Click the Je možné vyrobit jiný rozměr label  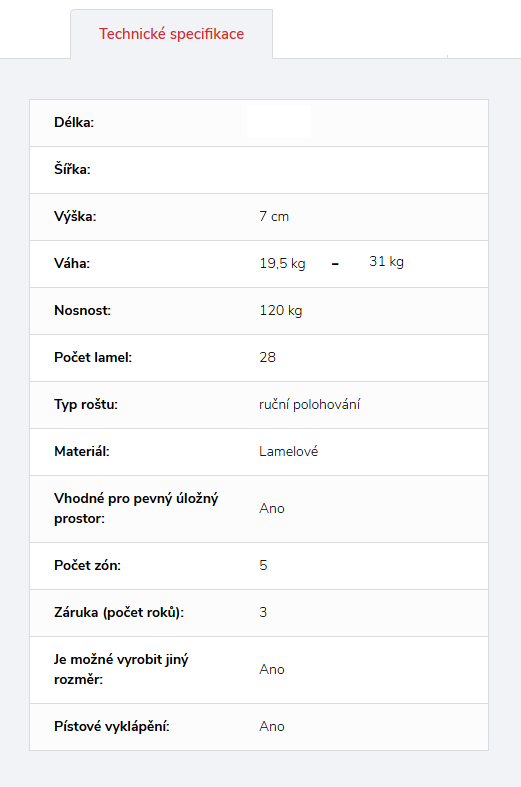(x=121, y=670)
